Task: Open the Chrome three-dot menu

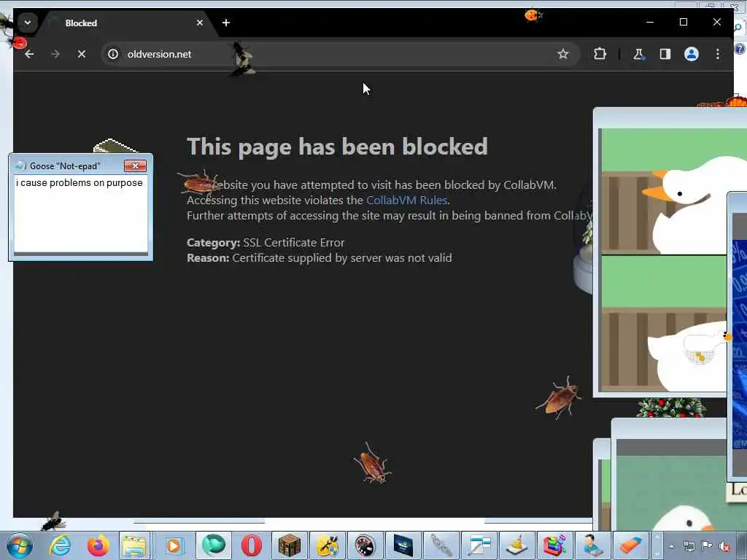Action: pos(718,54)
